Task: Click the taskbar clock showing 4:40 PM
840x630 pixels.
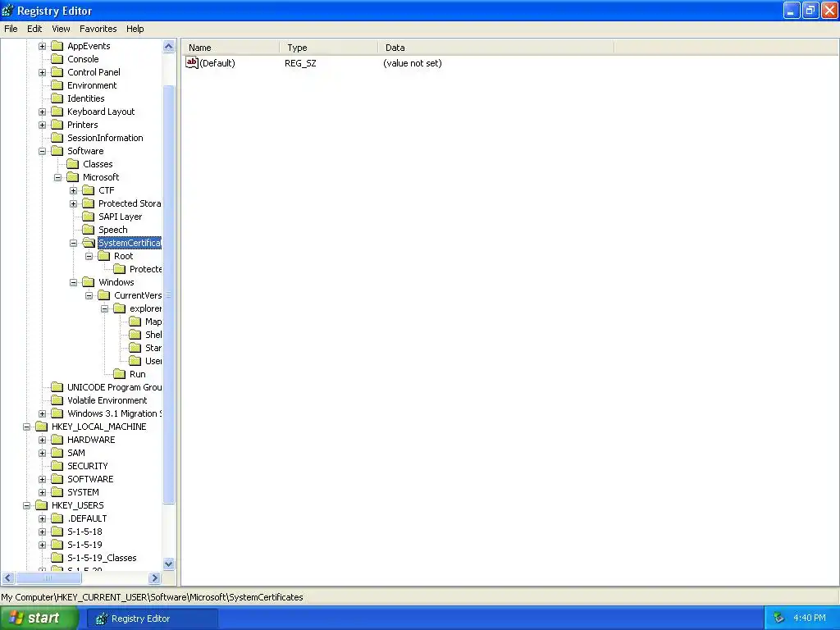Action: click(810, 619)
